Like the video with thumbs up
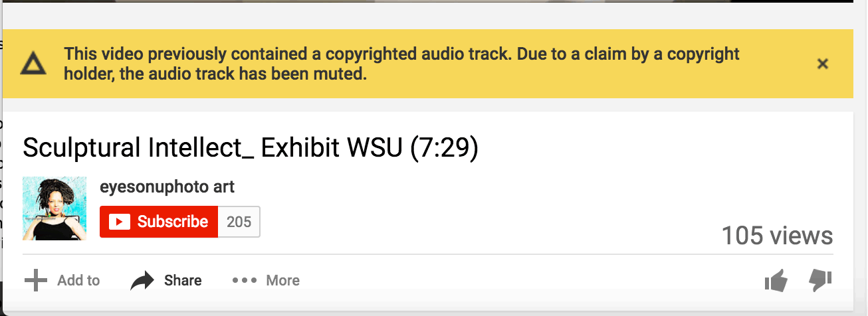The height and width of the screenshot is (316, 868). pos(776,281)
